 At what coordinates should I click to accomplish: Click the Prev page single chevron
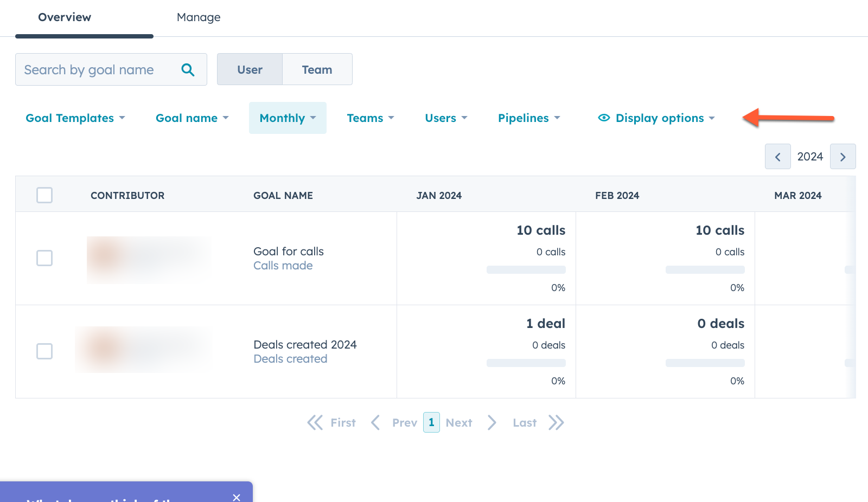click(x=375, y=423)
